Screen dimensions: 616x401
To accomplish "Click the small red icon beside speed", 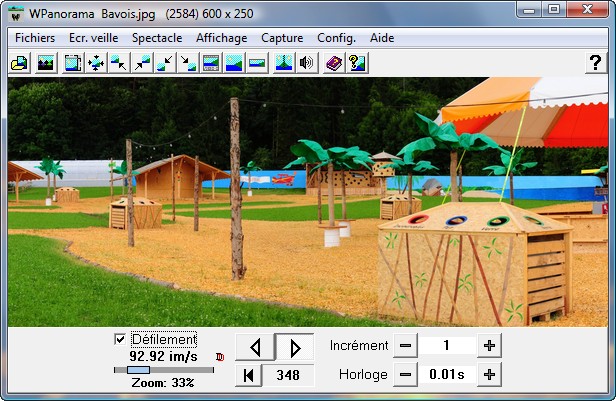I will pos(220,357).
